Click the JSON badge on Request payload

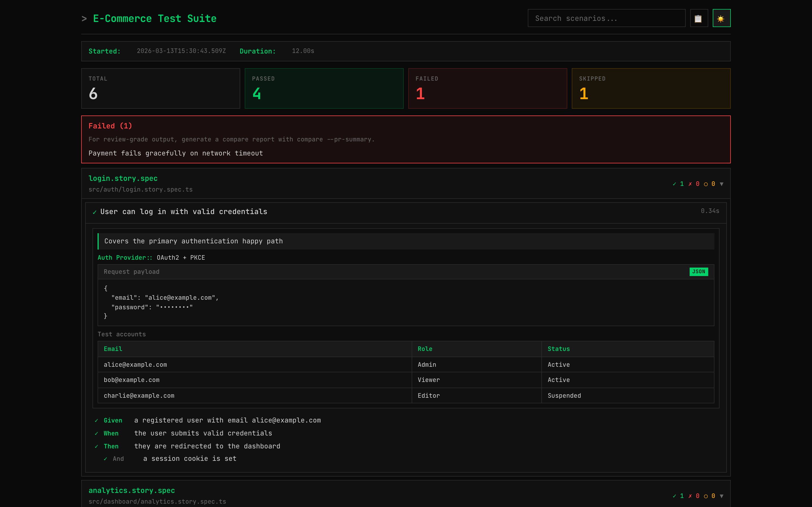[699, 272]
